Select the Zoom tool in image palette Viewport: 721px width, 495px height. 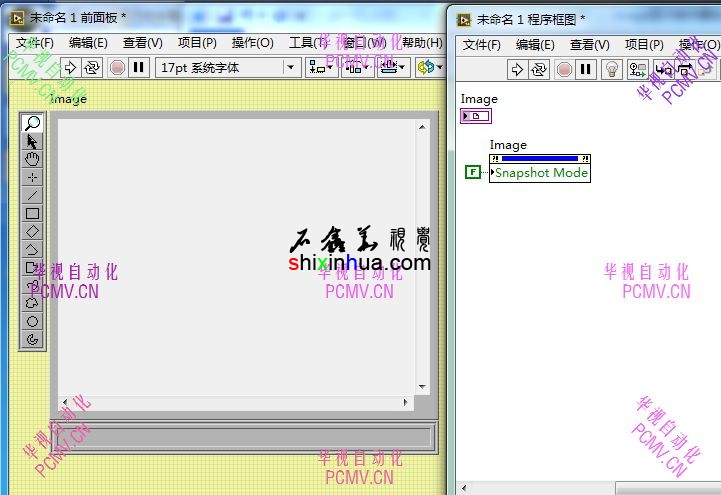click(x=33, y=123)
